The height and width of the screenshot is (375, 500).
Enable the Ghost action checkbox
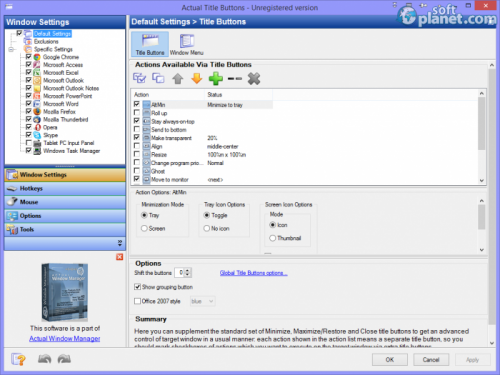pos(137,170)
